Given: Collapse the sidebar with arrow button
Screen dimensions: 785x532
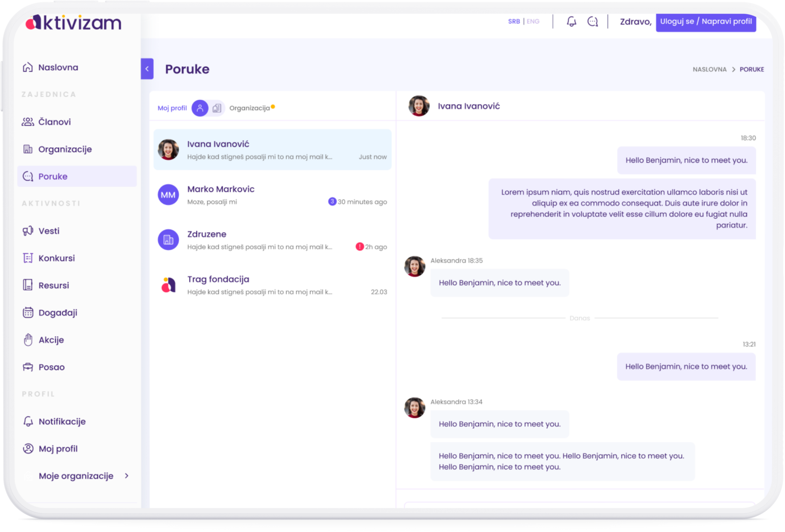Looking at the screenshot, I should (147, 69).
